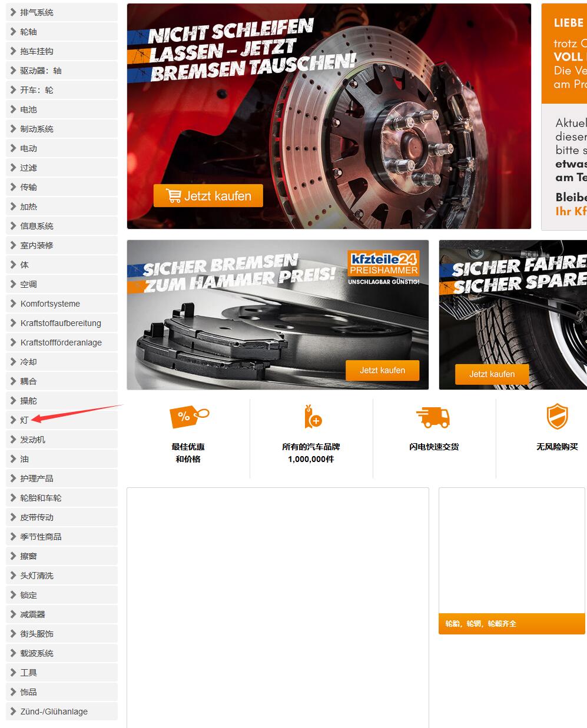Expand the 制动系统 category chevron
Image resolution: width=587 pixels, height=728 pixels.
click(13, 128)
